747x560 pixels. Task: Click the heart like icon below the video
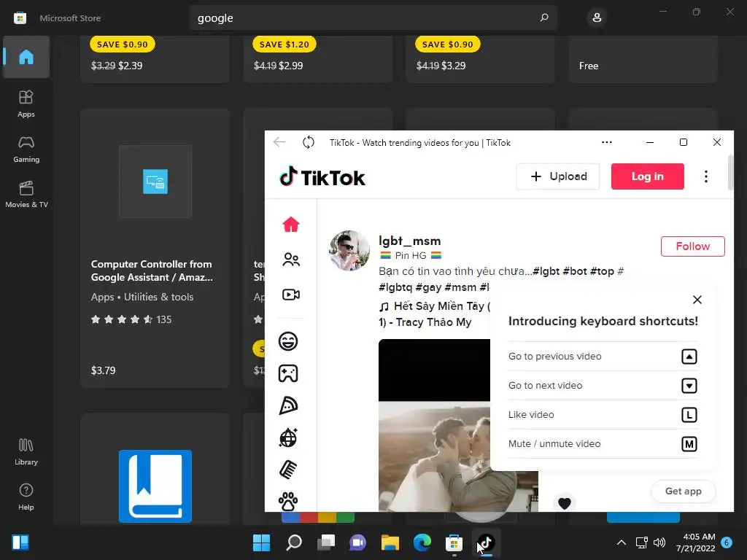point(565,503)
